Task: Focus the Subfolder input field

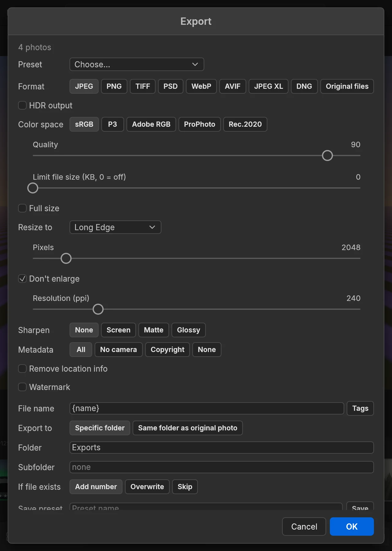Action: [x=222, y=467]
